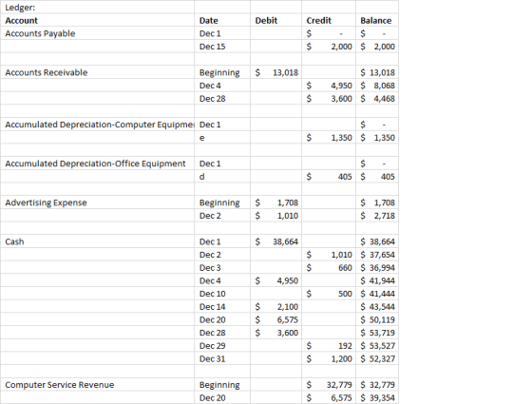Image resolution: width=532 pixels, height=404 pixels.
Task: Select the 'Cash' account cell
Action: [97, 241]
